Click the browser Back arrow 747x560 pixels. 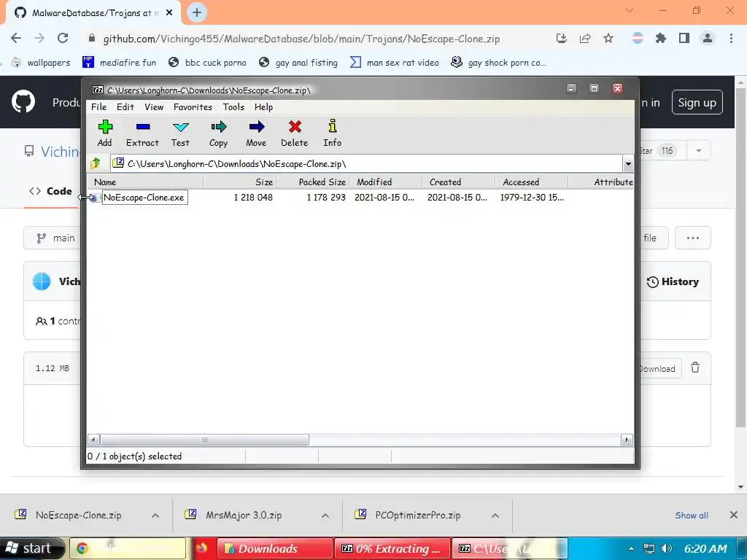16,38
